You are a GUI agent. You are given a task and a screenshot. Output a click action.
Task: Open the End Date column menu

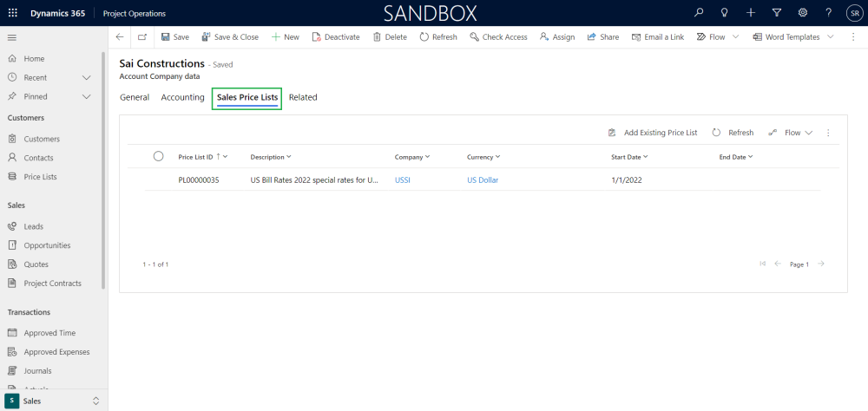[x=736, y=157]
